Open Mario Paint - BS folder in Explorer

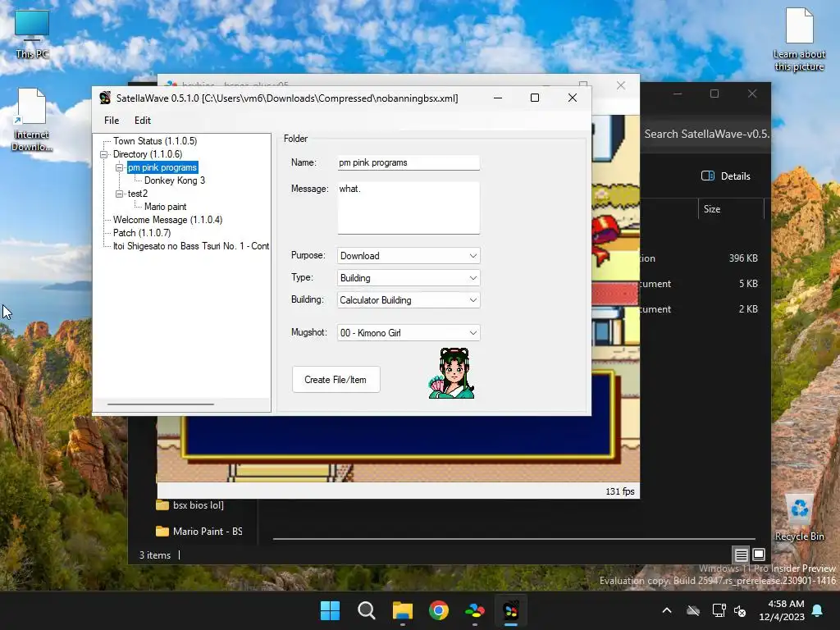point(199,532)
